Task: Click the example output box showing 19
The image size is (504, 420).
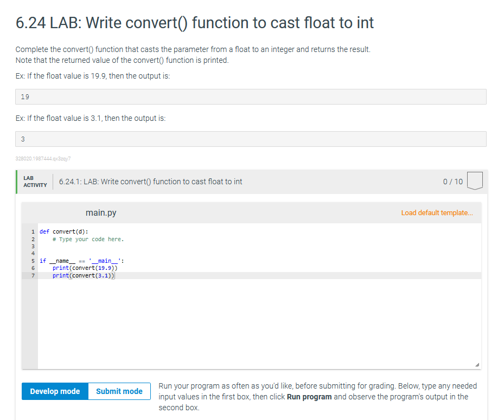Action: [x=251, y=96]
